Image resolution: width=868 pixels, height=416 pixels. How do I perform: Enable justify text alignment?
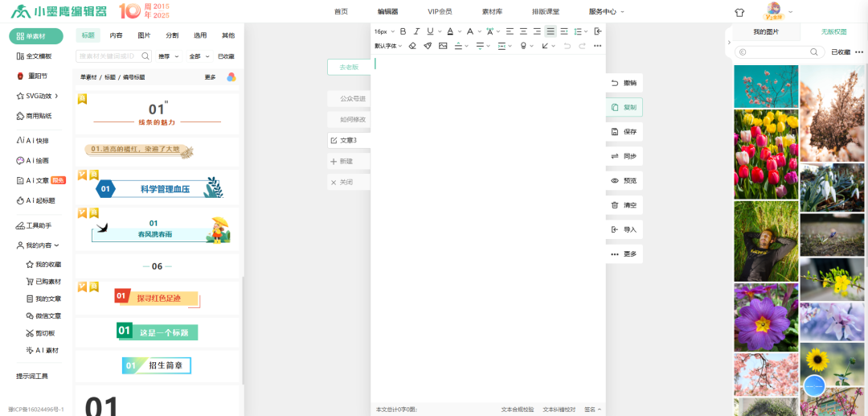click(x=551, y=31)
